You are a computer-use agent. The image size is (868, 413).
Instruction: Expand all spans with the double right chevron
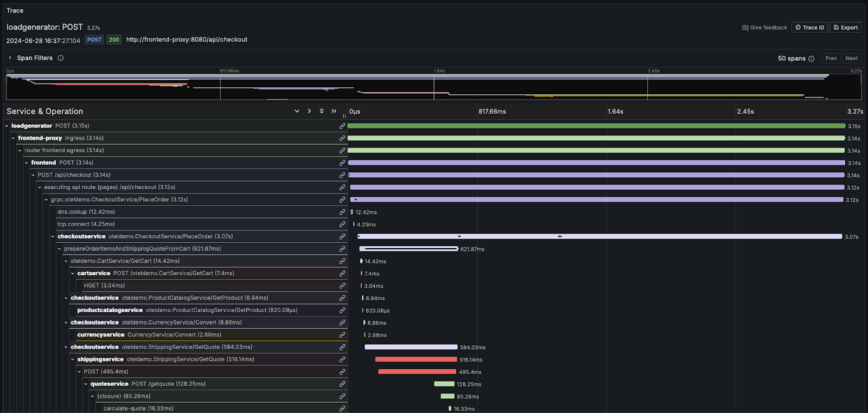(334, 111)
